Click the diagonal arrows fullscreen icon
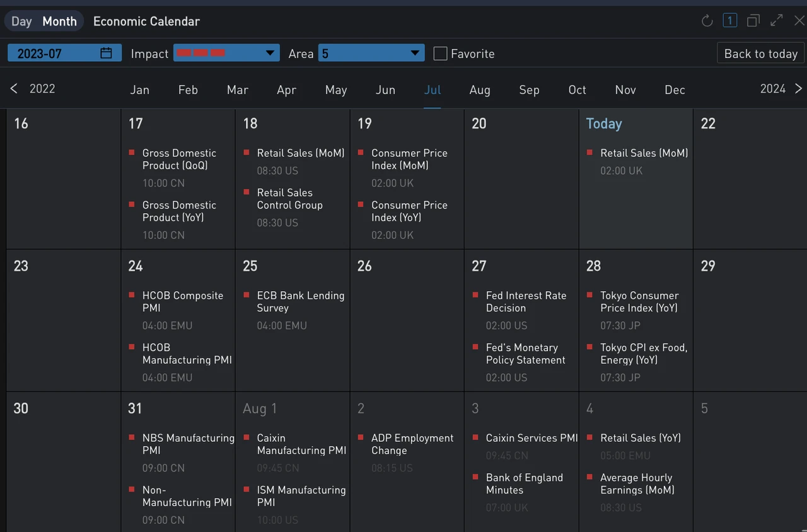This screenshot has width=807, height=532. pos(776,21)
